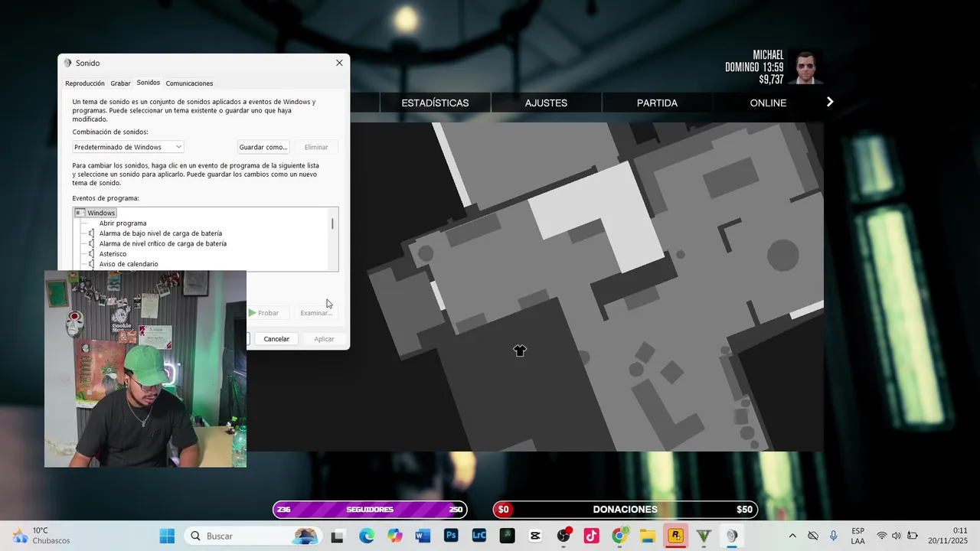Viewport: 980px width, 551px height.
Task: Click the Examinar... button
Action: tap(316, 313)
